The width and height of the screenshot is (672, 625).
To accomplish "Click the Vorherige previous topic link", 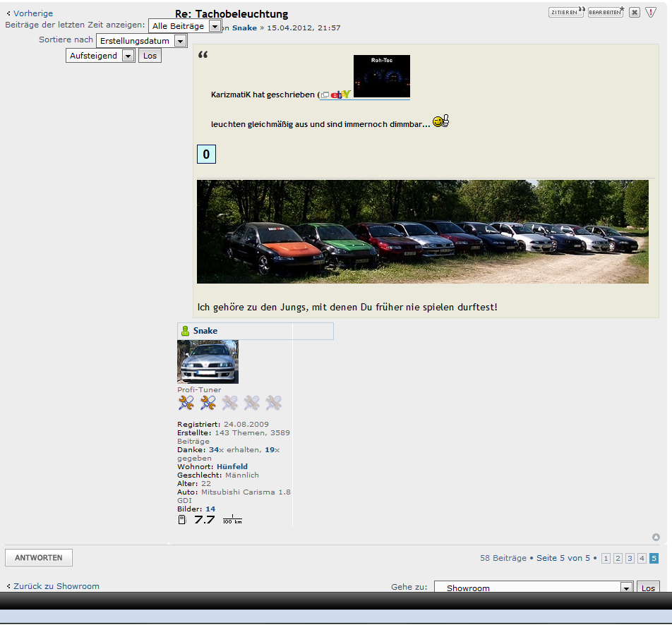I will (x=32, y=13).
